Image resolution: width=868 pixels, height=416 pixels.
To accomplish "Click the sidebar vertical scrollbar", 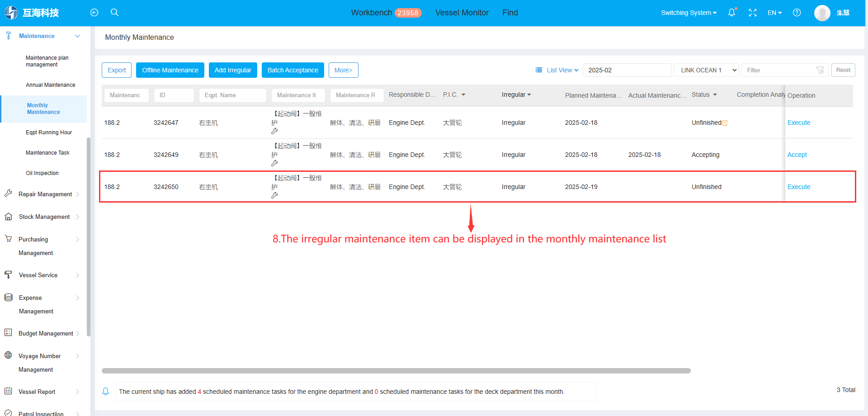I will [x=89, y=236].
